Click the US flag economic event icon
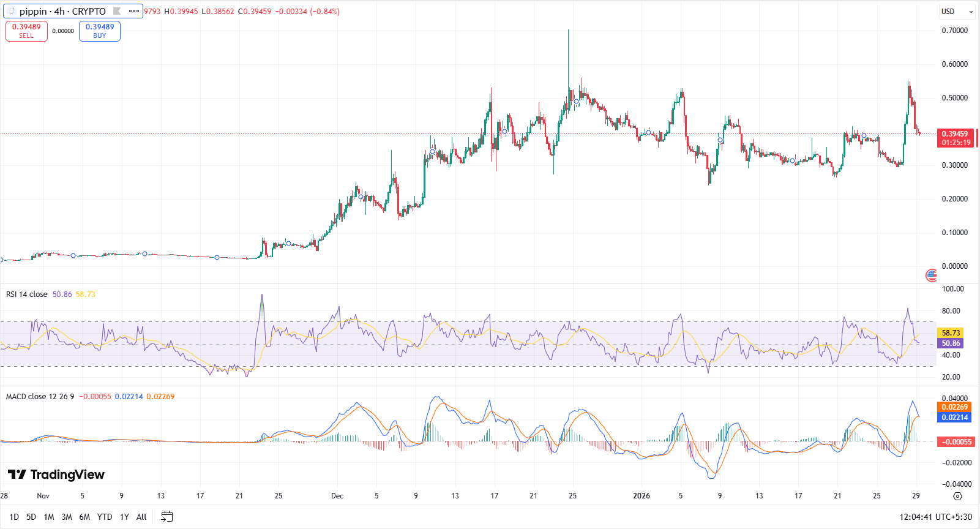 pyautogui.click(x=931, y=276)
